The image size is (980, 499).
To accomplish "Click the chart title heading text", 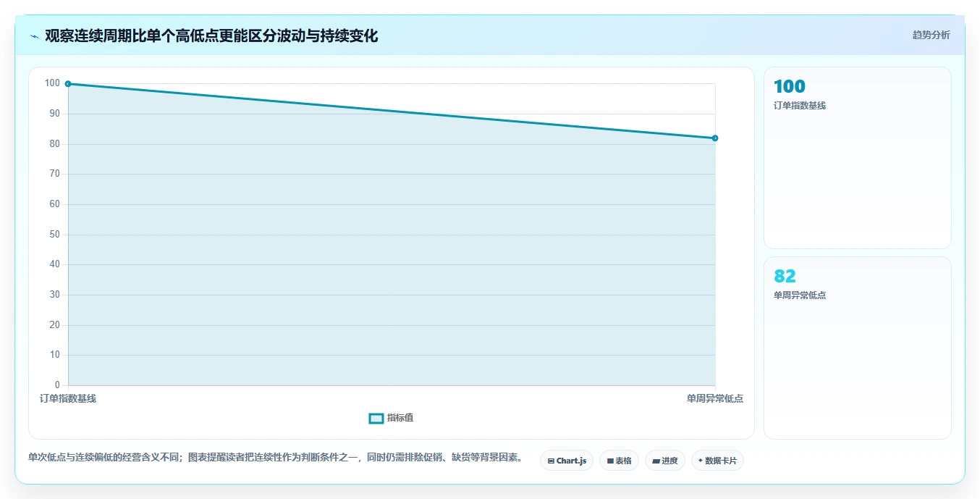I will point(211,36).
